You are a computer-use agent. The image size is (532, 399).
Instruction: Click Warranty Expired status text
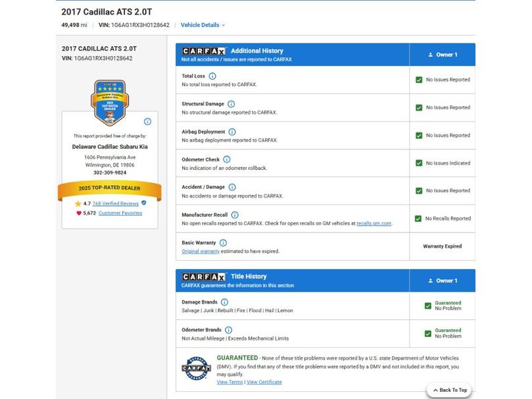442,246
